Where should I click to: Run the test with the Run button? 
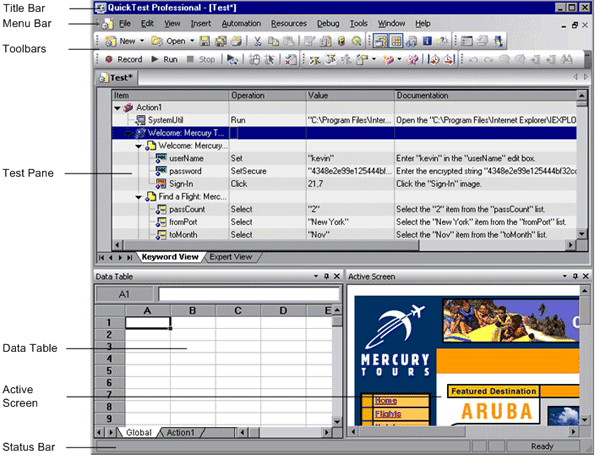[x=165, y=60]
